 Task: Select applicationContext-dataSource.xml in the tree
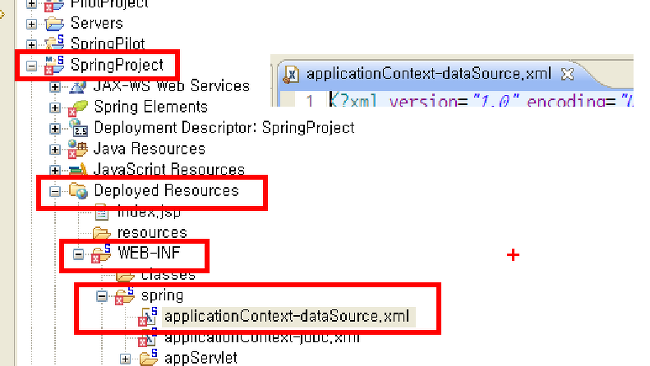(287, 317)
